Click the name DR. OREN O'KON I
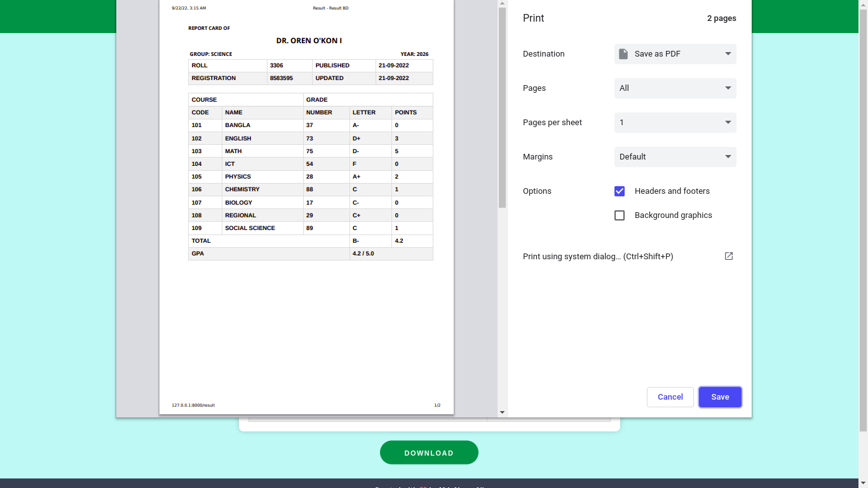This screenshot has width=868, height=488. pyautogui.click(x=309, y=41)
